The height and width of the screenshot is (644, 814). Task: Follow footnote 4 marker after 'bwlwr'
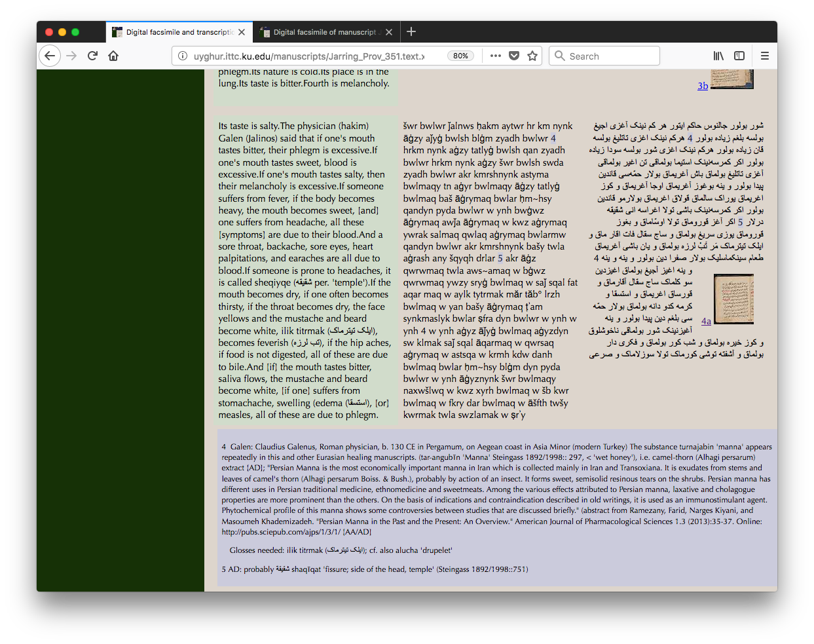[553, 138]
